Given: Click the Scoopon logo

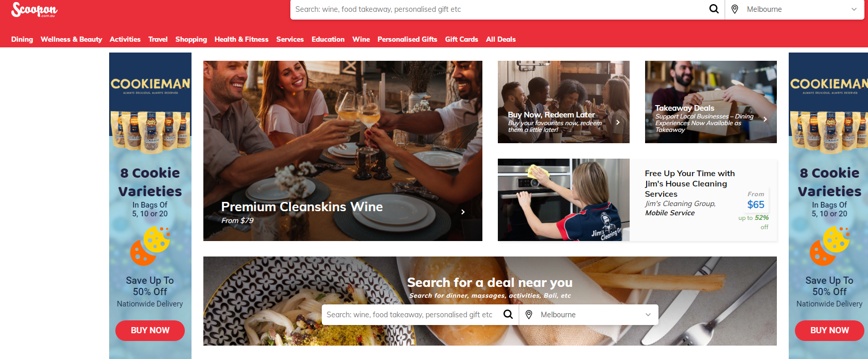Looking at the screenshot, I should tap(34, 9).
